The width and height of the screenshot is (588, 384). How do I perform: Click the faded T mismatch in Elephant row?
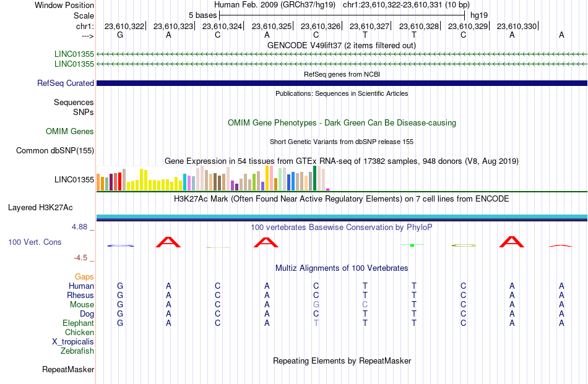[x=316, y=323]
